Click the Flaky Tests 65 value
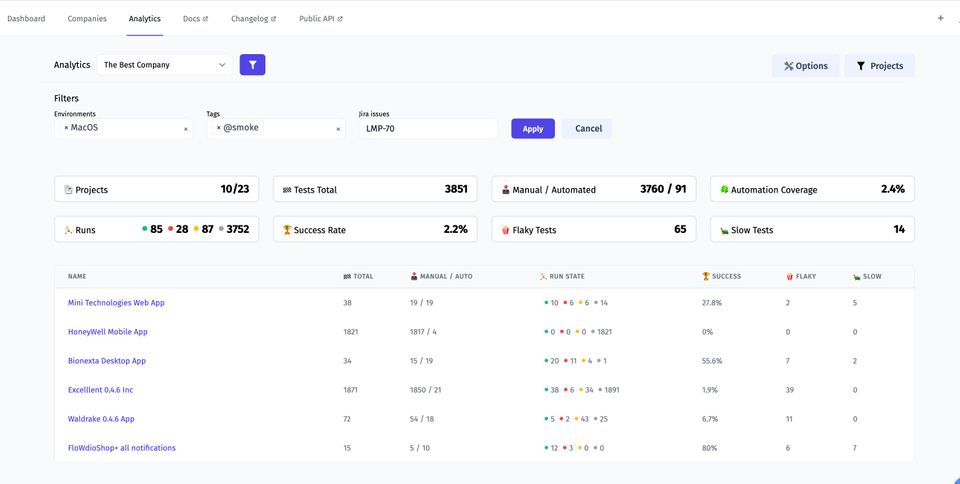960x484 pixels. point(680,229)
